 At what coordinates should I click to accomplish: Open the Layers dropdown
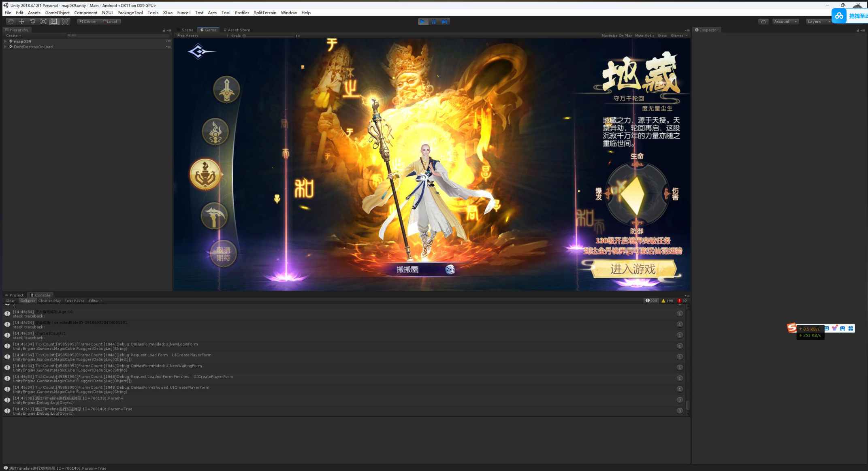(817, 21)
